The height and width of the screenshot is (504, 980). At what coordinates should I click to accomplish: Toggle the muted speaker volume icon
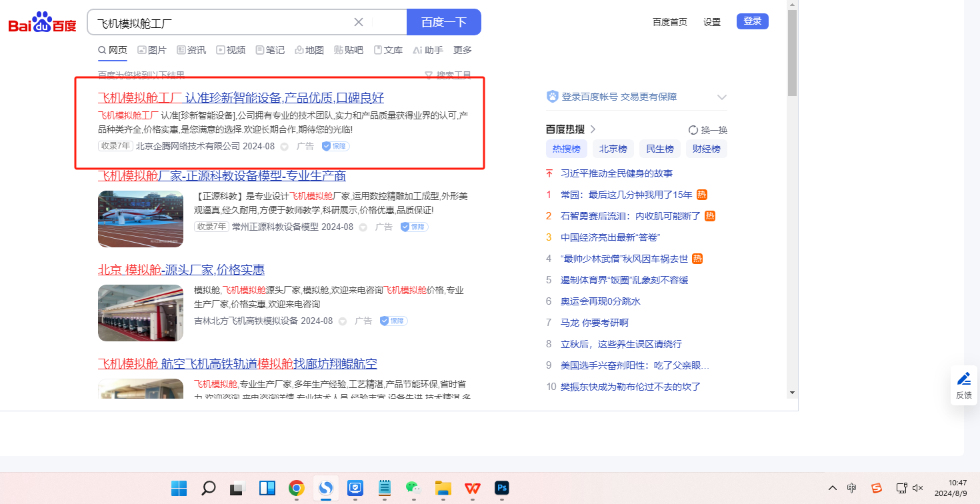pyautogui.click(x=917, y=488)
